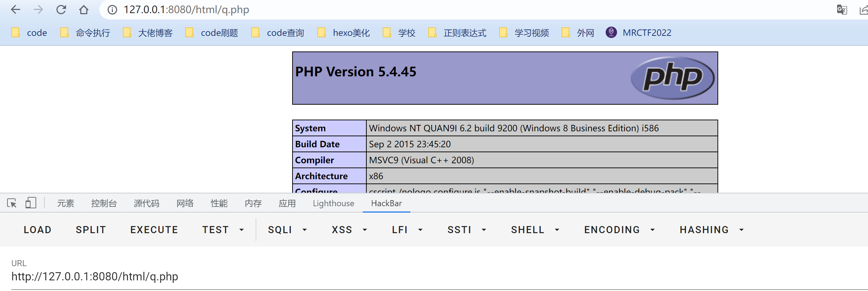
Task: Switch to the 网络 DevTools tab
Action: pyautogui.click(x=185, y=203)
